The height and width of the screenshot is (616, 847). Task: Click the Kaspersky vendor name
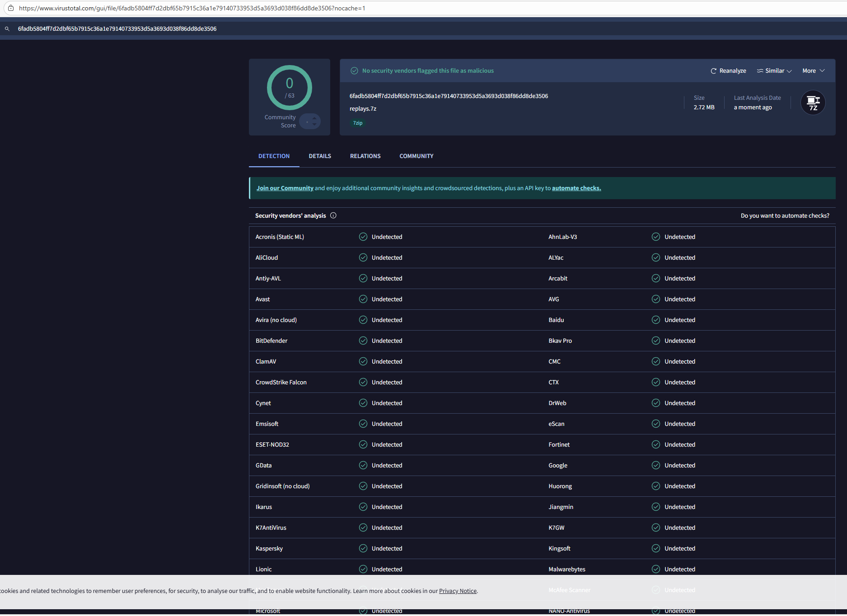coord(269,549)
